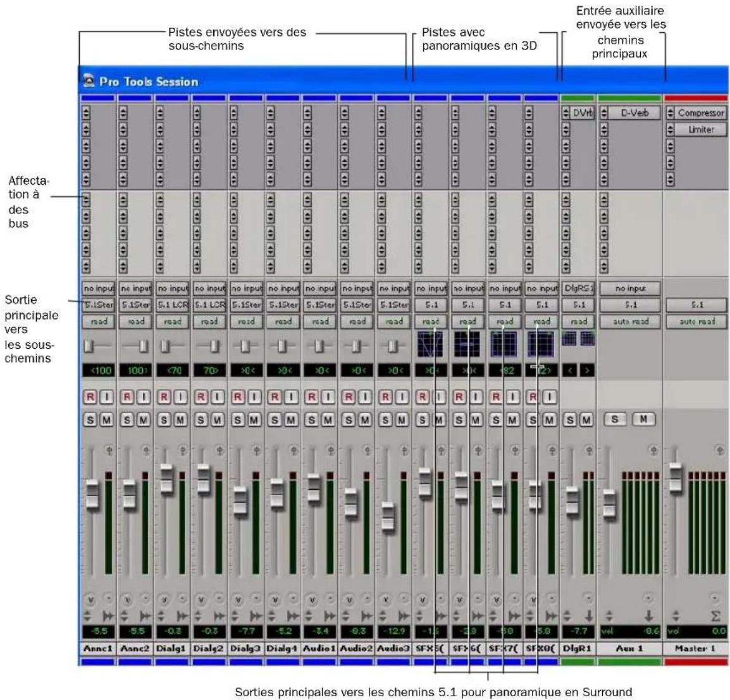Click the small knob icon above Master 1 meter

[721, 451]
